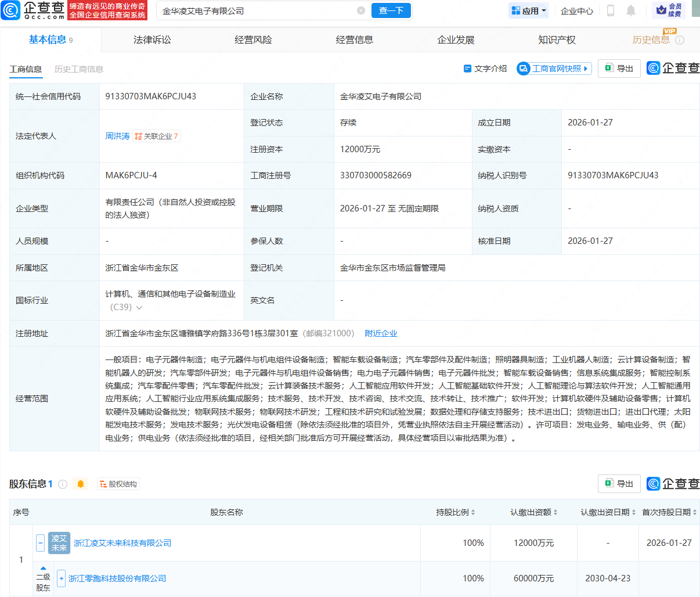The height and width of the screenshot is (597, 700).
Task: Click the 股东信息 alert bell icon
Action: click(x=81, y=484)
